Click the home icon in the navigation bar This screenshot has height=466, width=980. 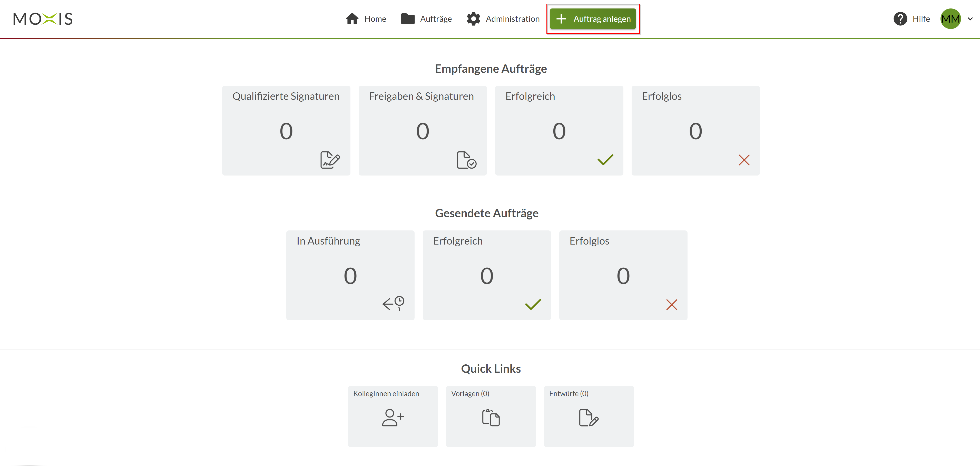click(x=352, y=18)
